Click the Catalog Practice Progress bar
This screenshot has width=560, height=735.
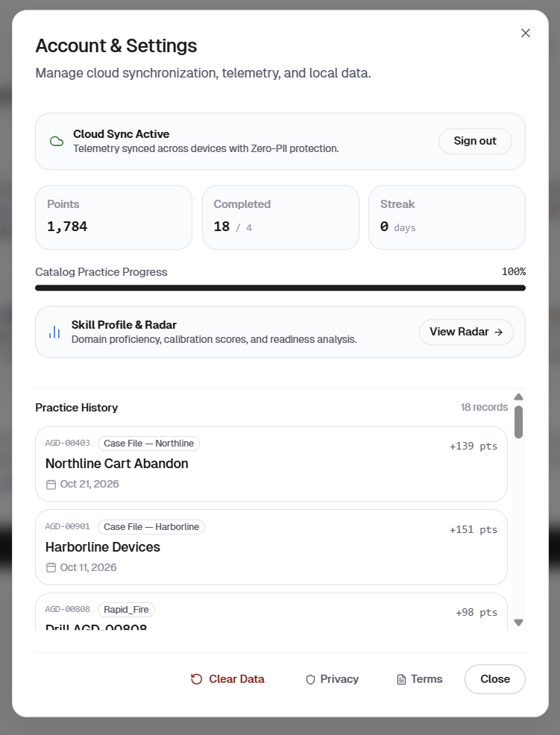280,288
